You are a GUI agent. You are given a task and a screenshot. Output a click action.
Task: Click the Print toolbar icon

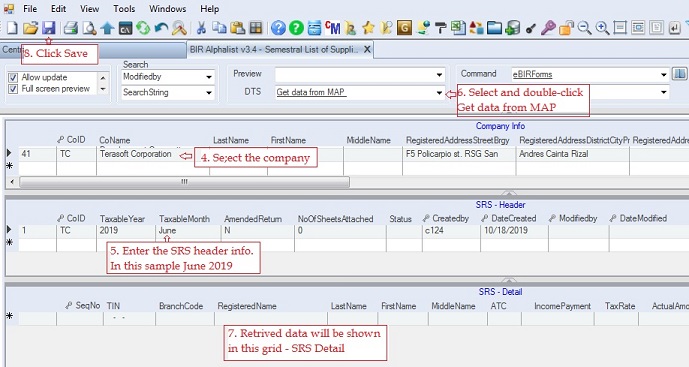pyautogui.click(x=71, y=29)
